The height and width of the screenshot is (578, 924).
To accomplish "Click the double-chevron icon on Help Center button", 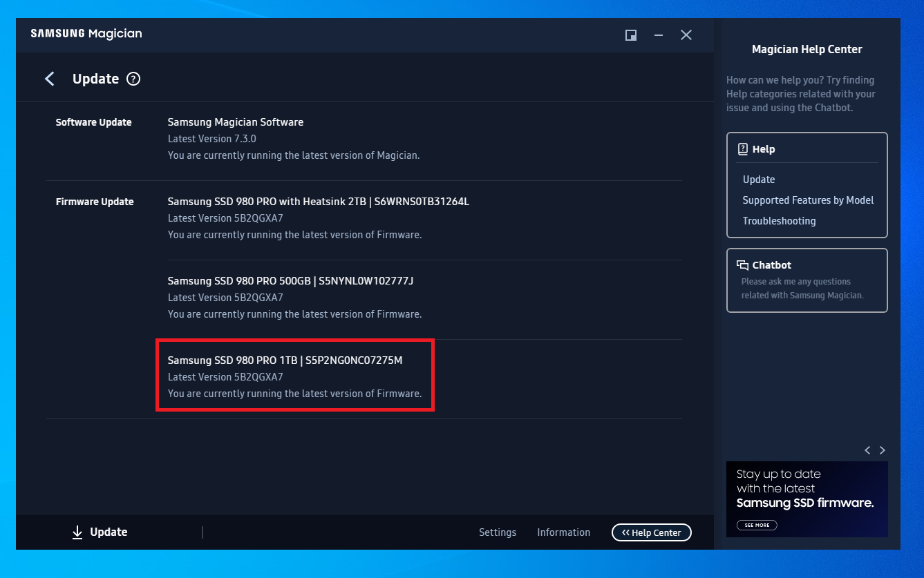I will [x=627, y=532].
